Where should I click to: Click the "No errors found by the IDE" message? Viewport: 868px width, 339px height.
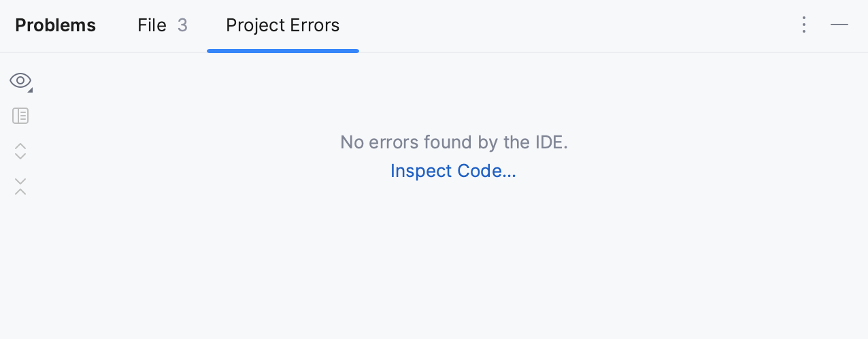click(x=454, y=142)
